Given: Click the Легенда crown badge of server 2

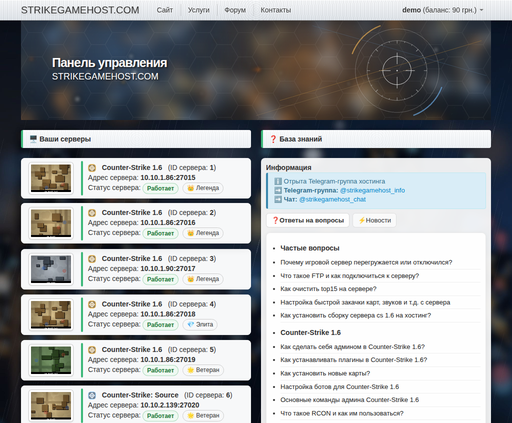Looking at the screenshot, I should click(203, 233).
